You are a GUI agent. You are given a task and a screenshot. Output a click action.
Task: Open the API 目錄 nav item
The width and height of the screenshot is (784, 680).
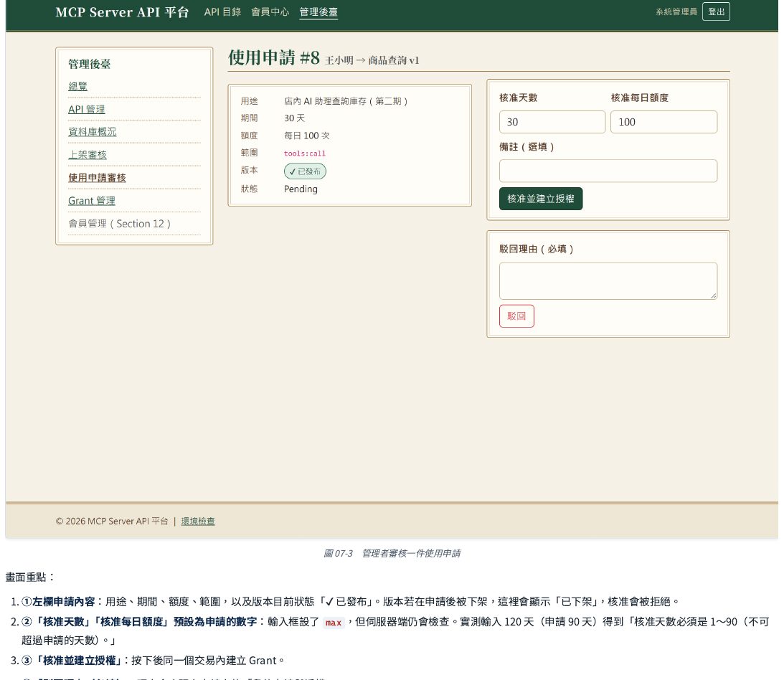[x=222, y=11]
